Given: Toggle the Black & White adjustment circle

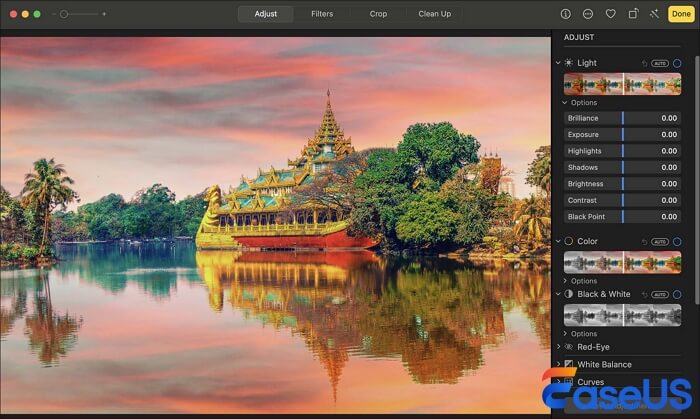Looking at the screenshot, I should tap(677, 294).
